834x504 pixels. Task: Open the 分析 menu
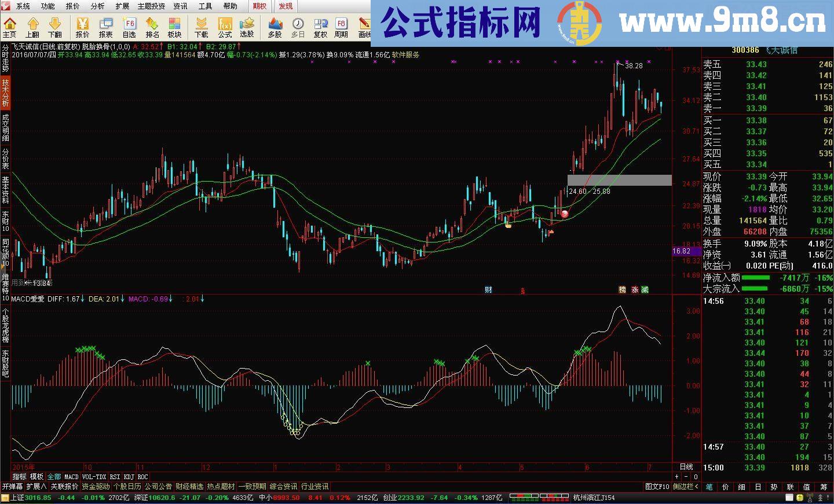click(98, 6)
